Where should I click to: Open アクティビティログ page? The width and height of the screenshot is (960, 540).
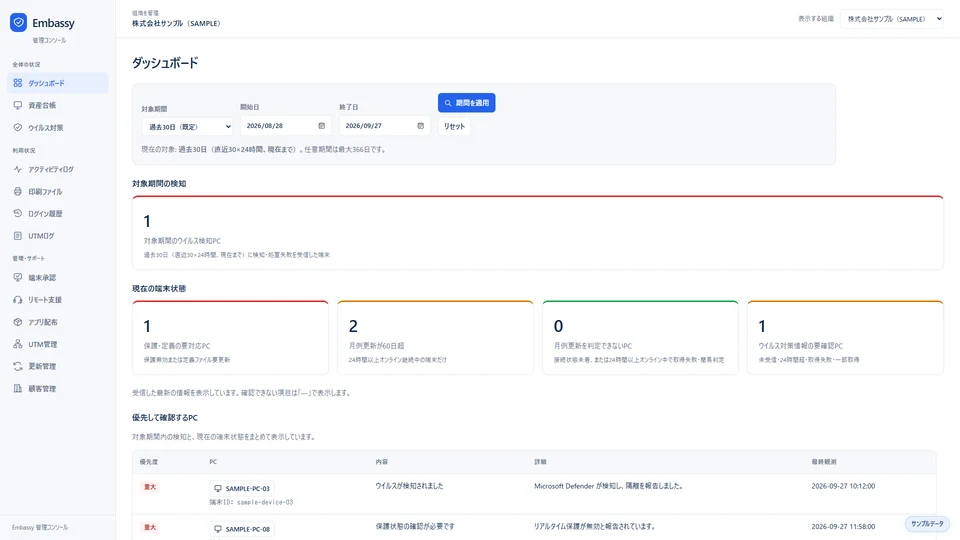[58, 169]
